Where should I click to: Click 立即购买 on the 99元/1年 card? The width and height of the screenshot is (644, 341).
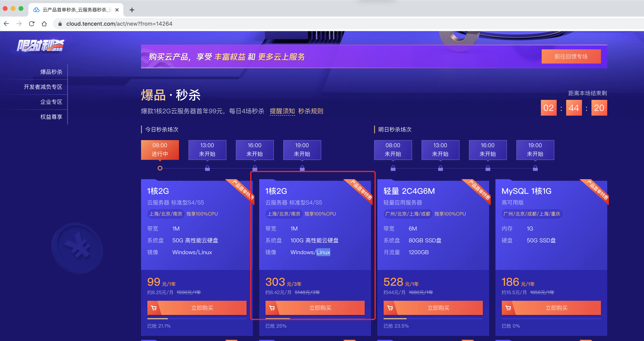(197, 308)
